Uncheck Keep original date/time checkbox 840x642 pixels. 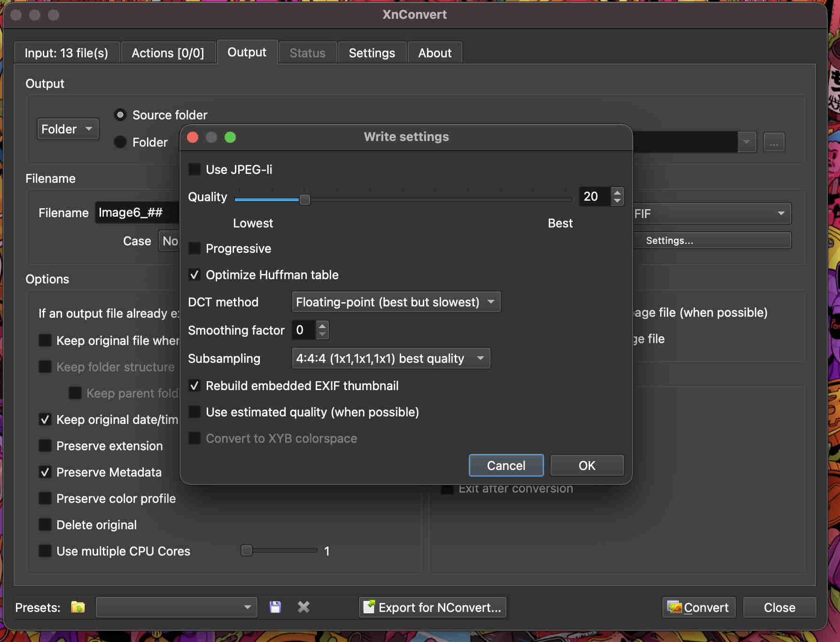coord(45,419)
